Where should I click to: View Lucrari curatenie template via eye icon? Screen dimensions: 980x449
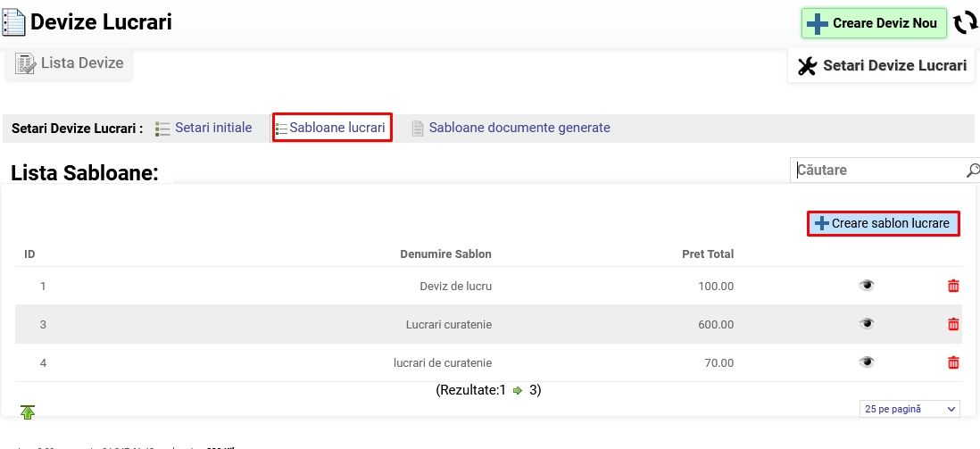coord(866,324)
